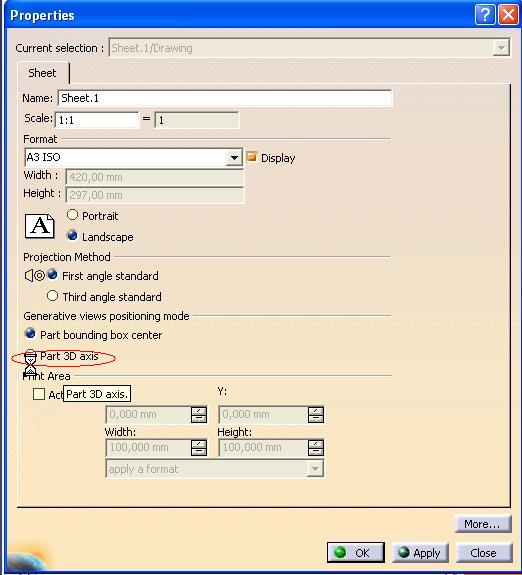Screen dimensions: 522x575
Task: Open the A3 ISO format dropdown
Action: point(234,158)
